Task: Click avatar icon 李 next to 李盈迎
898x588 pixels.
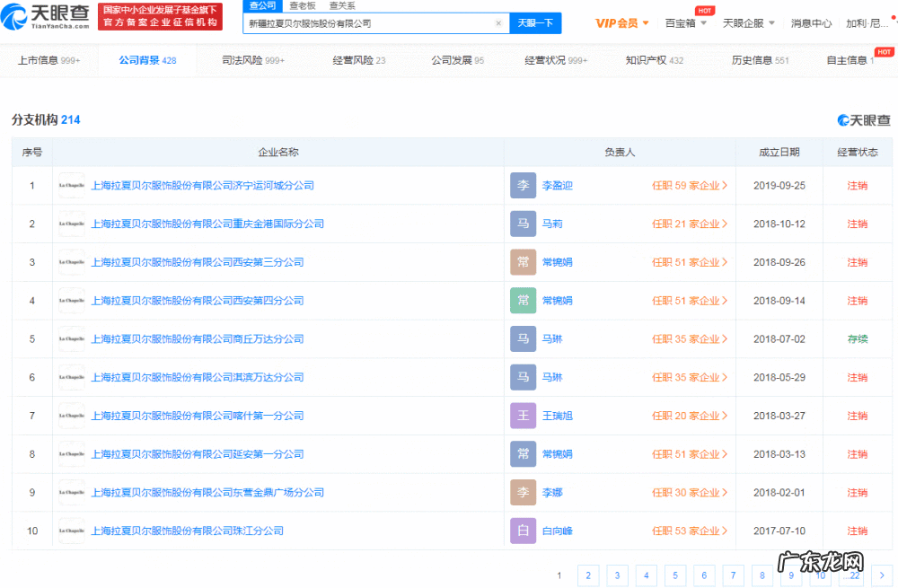Action: [x=523, y=185]
